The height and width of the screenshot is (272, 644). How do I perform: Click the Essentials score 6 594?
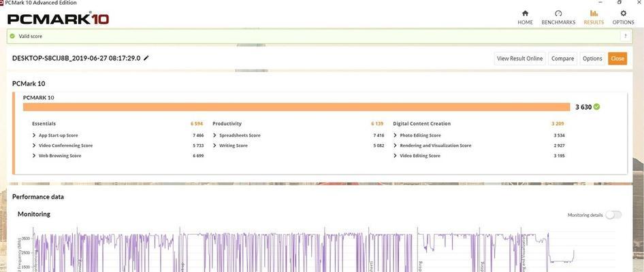click(x=197, y=124)
